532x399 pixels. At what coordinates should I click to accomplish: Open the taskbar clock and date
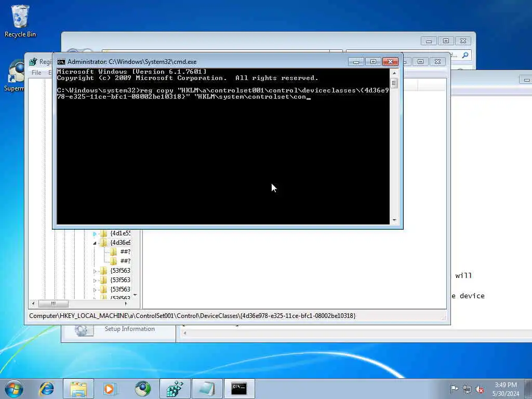pos(506,389)
